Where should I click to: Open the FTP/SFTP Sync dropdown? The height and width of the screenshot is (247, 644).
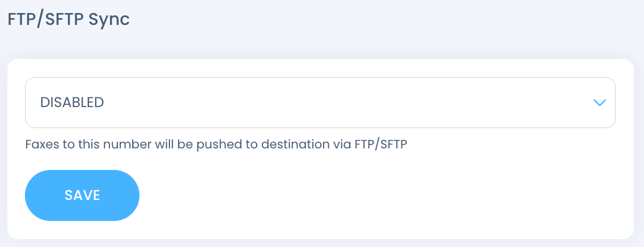click(x=320, y=103)
